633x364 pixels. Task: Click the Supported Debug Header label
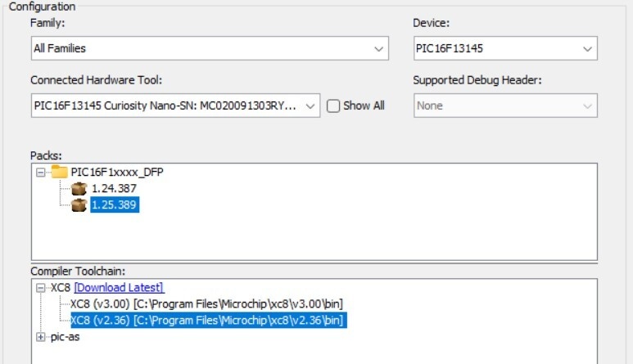(x=477, y=80)
